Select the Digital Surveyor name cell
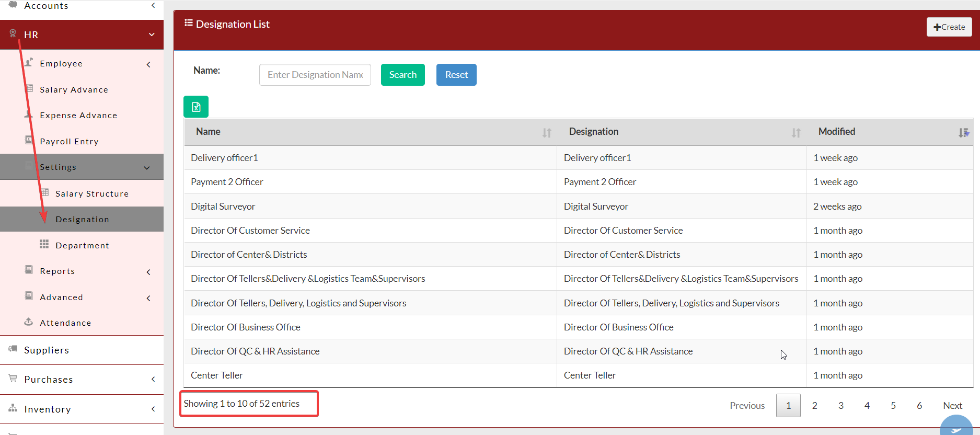The width and height of the screenshot is (980, 435). pos(370,206)
